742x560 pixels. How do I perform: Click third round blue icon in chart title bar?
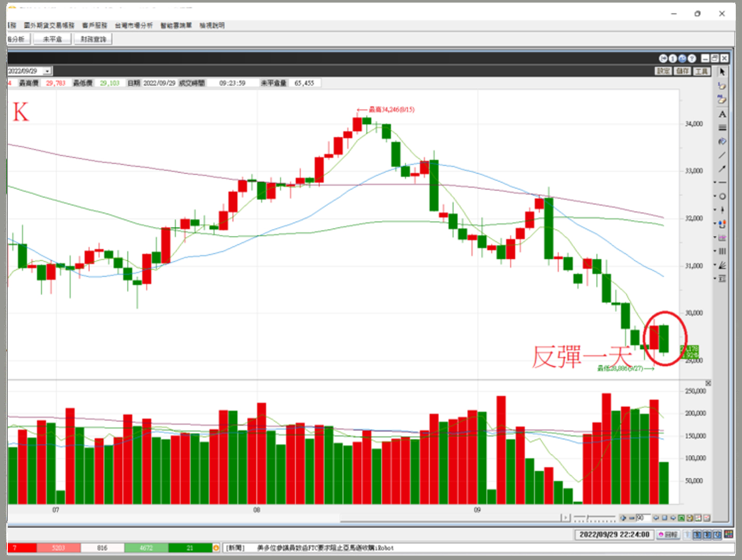[682, 58]
